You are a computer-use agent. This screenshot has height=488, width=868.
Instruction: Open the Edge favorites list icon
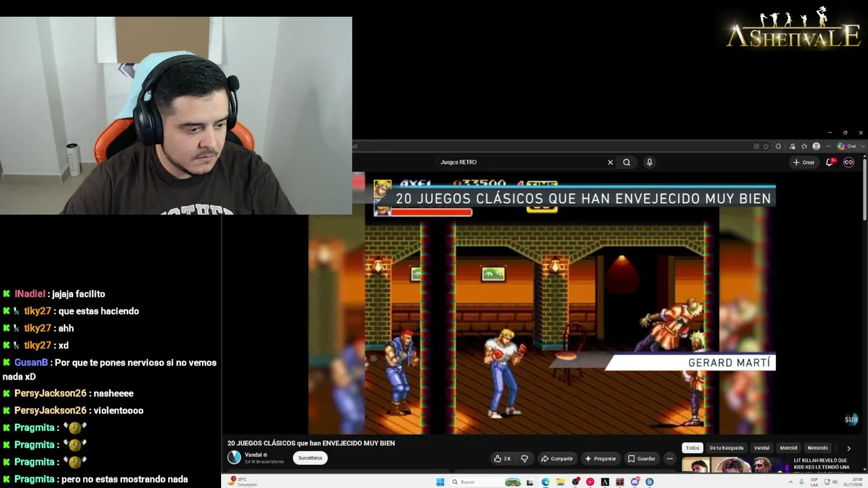(804, 146)
